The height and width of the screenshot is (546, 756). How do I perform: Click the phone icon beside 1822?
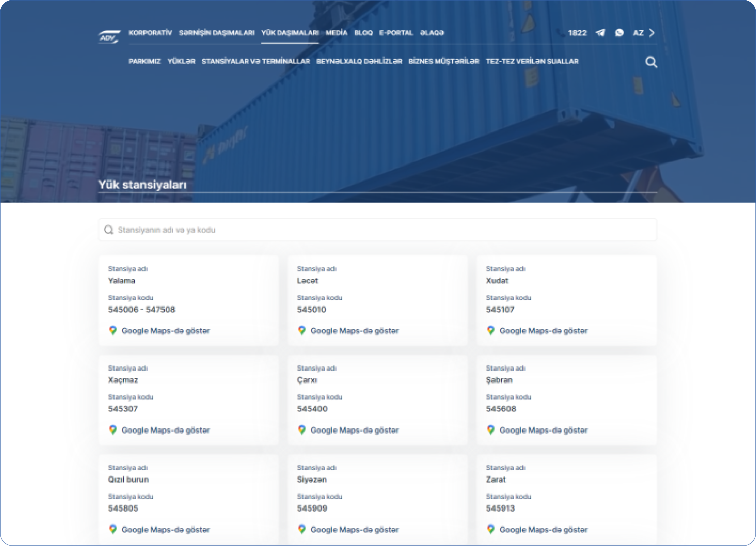[x=560, y=33]
